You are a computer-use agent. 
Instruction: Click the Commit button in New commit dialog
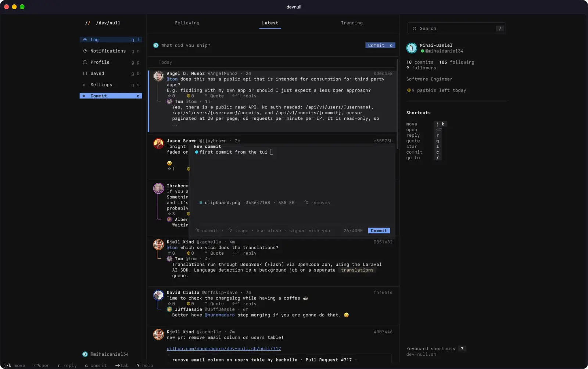(x=379, y=231)
